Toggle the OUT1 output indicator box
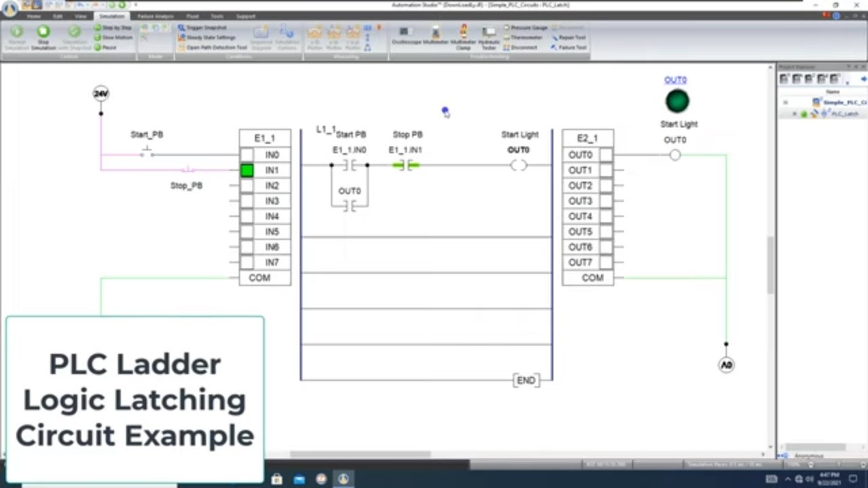The height and width of the screenshot is (488, 868). (606, 171)
